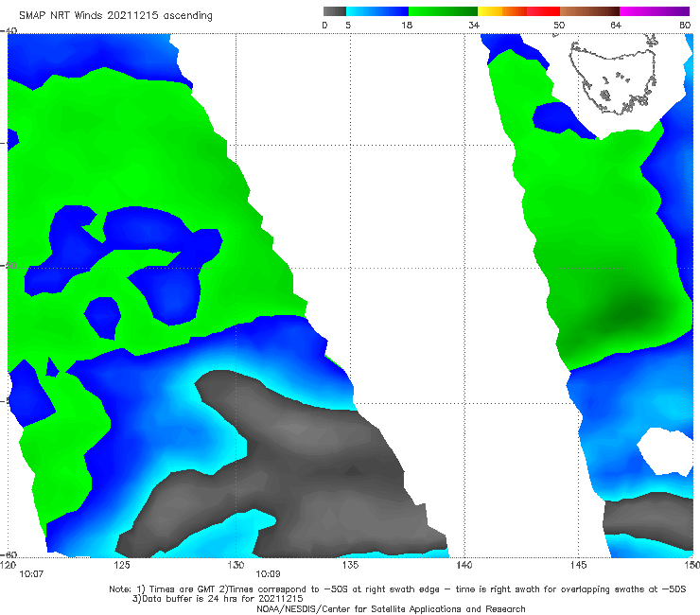Click the title 'SMAP NRT Winds 20211215 ascending'

click(115, 15)
